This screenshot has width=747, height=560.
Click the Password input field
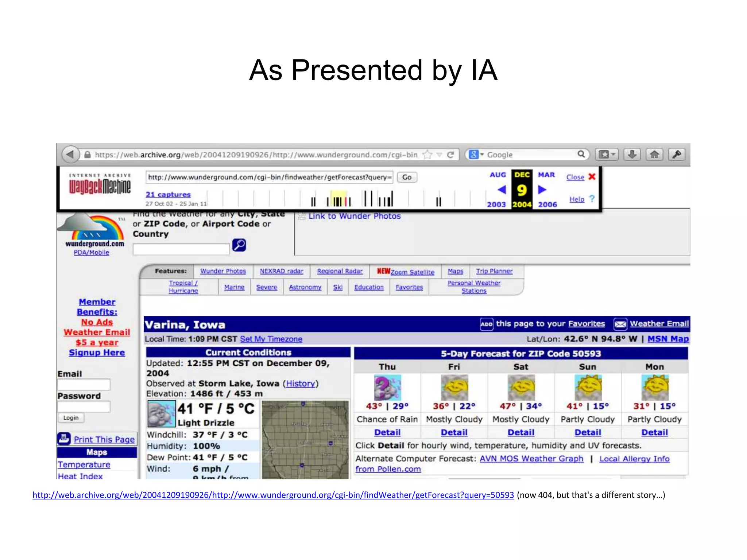coord(84,407)
